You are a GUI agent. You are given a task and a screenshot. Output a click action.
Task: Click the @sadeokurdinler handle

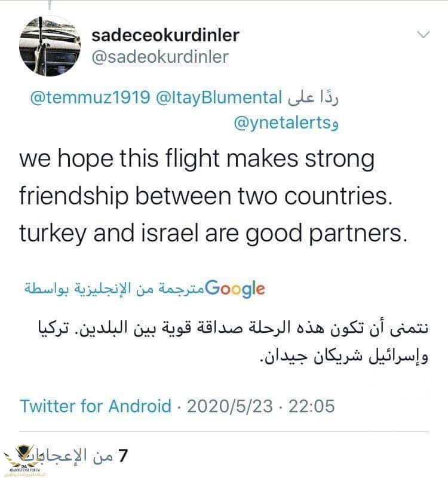click(x=160, y=57)
